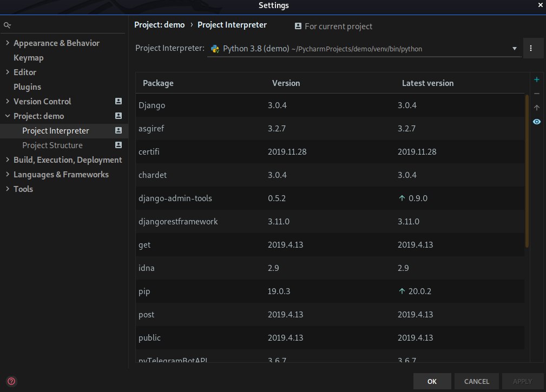Click the add package plus icon
This screenshot has height=392, width=546.
pyautogui.click(x=537, y=79)
